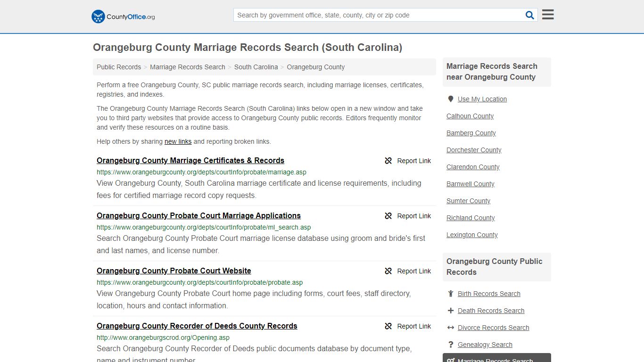Click the location pin icon next to Use My Location
Image resolution: width=644 pixels, height=362 pixels.
[x=451, y=99]
